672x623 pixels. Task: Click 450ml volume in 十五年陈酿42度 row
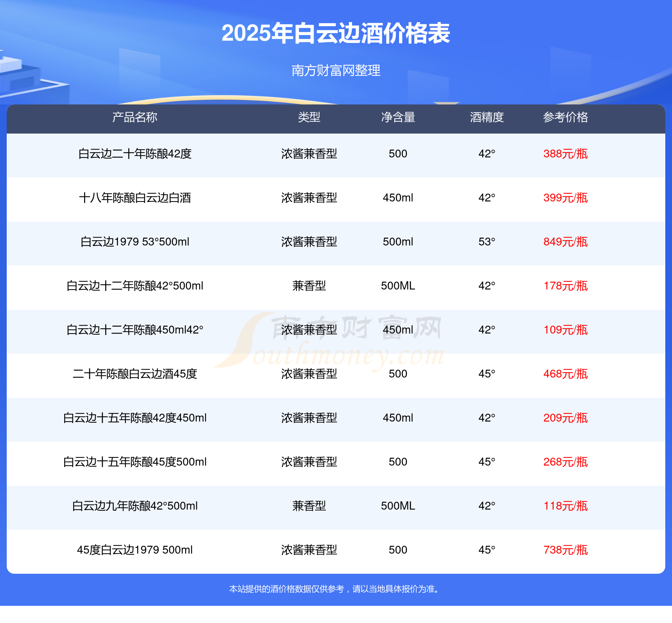[398, 418]
